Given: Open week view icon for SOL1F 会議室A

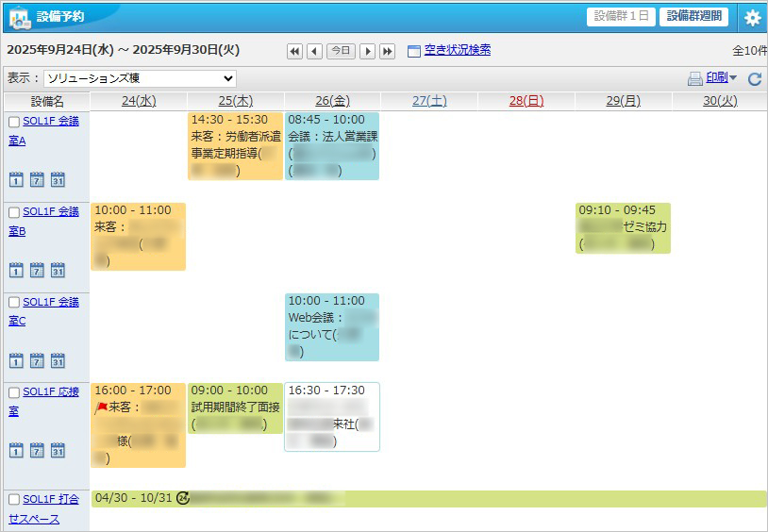Looking at the screenshot, I should pos(37,180).
